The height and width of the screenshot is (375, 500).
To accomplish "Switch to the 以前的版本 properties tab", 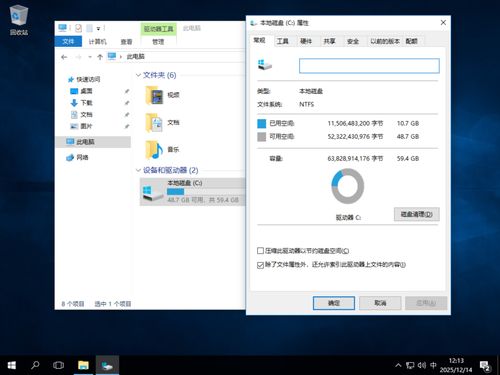I will pos(385,41).
